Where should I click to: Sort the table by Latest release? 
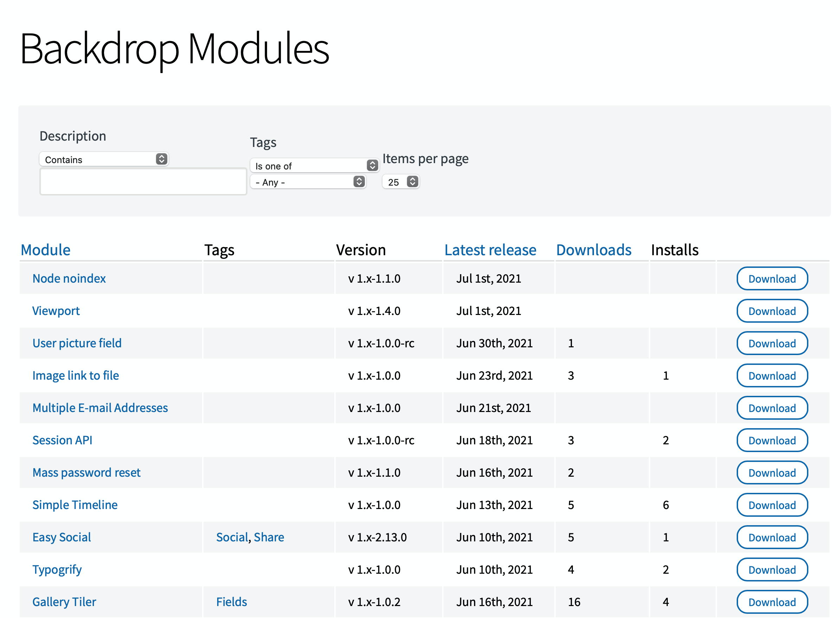490,250
